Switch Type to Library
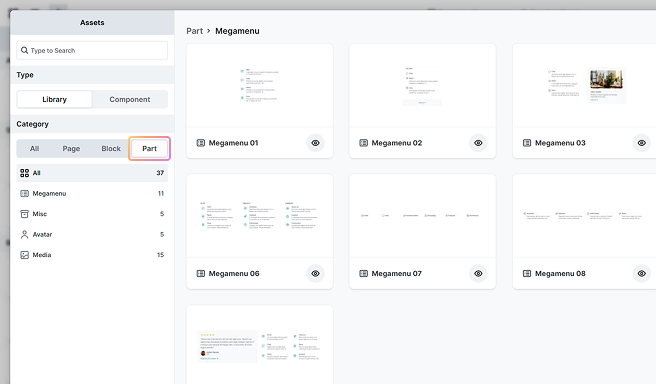The width and height of the screenshot is (656, 384). (54, 100)
